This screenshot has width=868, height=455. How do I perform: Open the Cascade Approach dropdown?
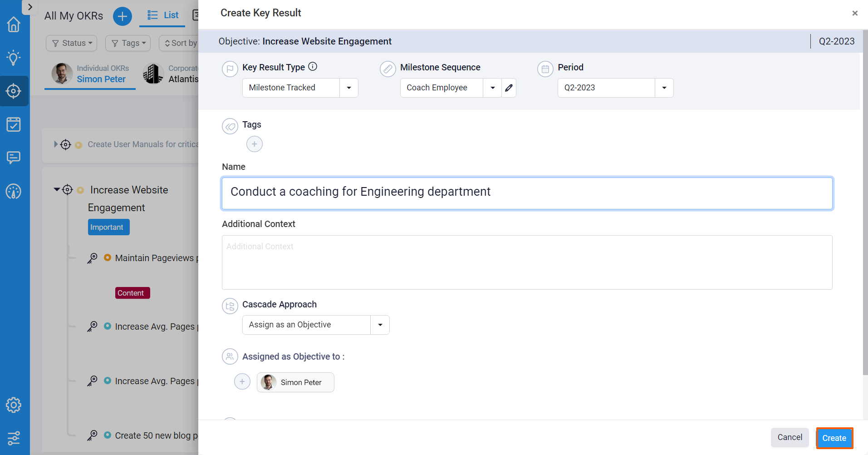pyautogui.click(x=380, y=325)
